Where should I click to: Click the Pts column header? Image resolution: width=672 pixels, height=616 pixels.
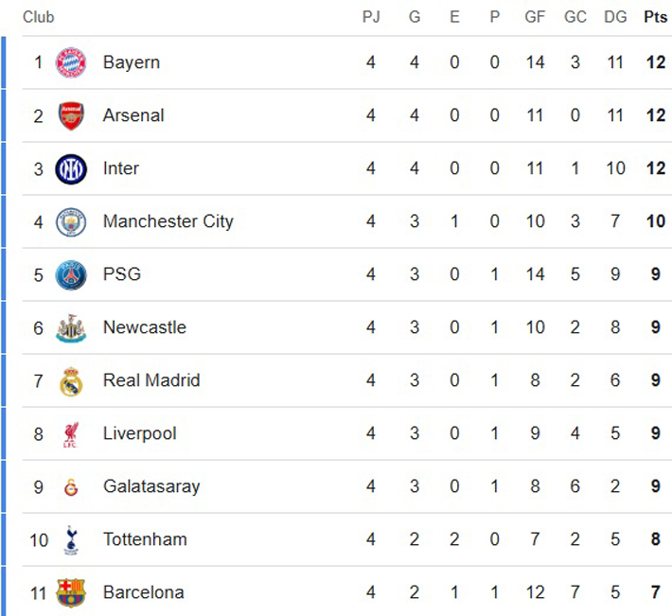(654, 17)
